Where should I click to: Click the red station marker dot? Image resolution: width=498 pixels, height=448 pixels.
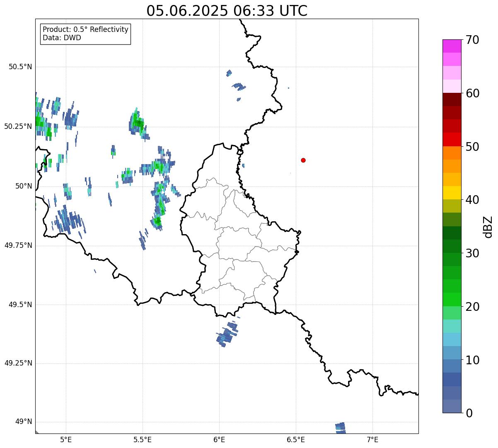[303, 160]
